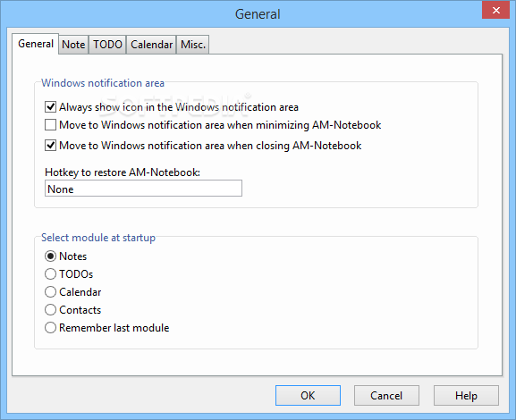Close the General dialog window
This screenshot has height=420, width=516.
click(496, 10)
